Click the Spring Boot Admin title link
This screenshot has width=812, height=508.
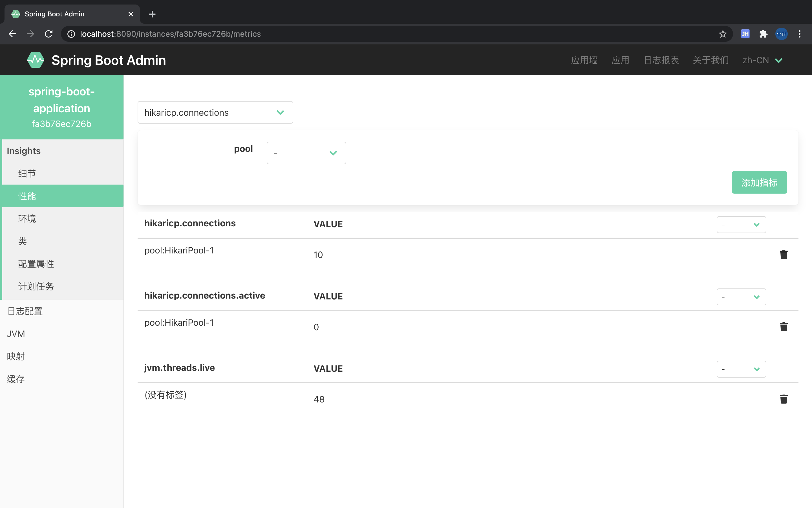tap(109, 60)
